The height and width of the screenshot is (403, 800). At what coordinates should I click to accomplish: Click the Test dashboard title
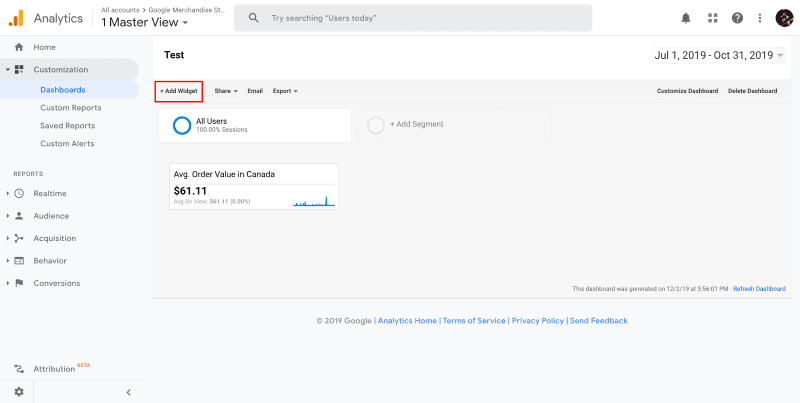[x=174, y=55]
